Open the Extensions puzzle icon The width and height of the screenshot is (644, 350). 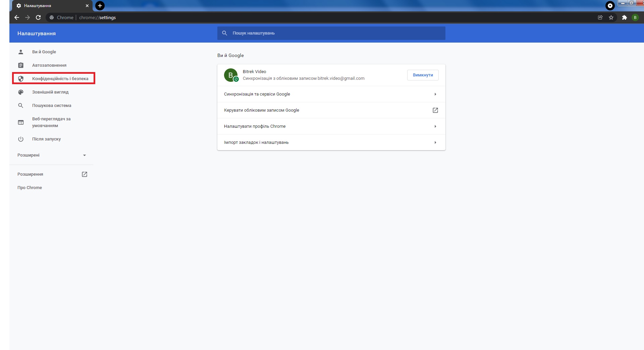point(624,17)
